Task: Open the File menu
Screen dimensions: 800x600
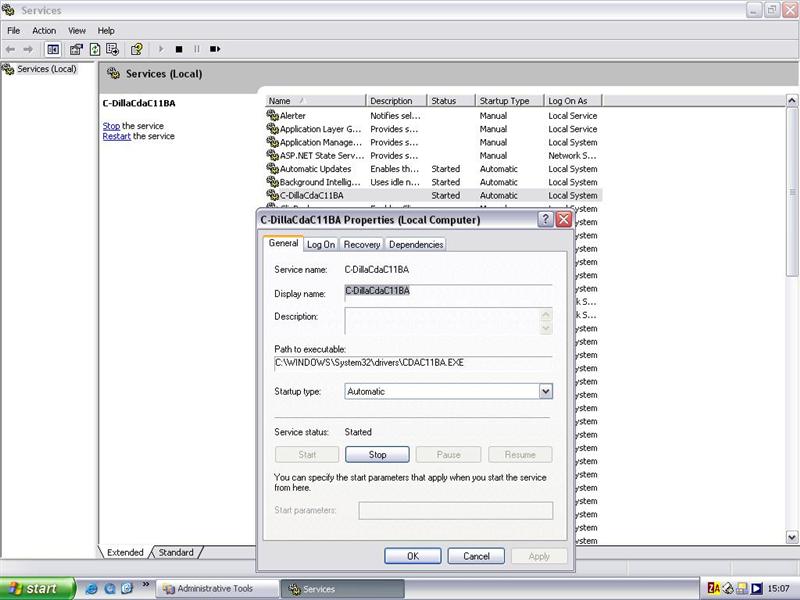Action: pyautogui.click(x=13, y=31)
